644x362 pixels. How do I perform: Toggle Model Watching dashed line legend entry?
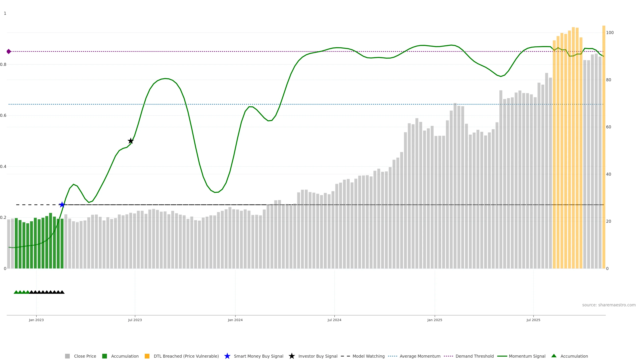click(368, 356)
